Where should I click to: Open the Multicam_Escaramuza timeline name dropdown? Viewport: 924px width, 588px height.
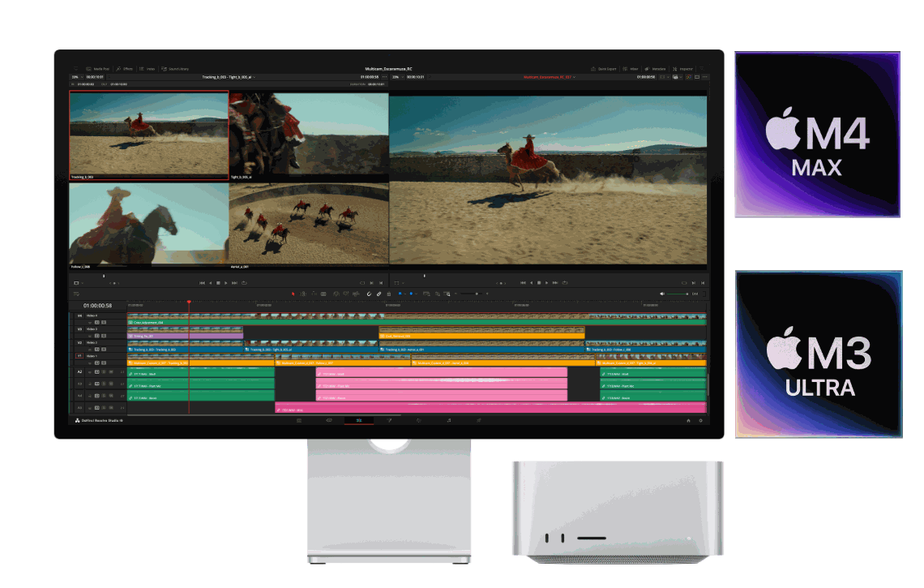point(550,77)
